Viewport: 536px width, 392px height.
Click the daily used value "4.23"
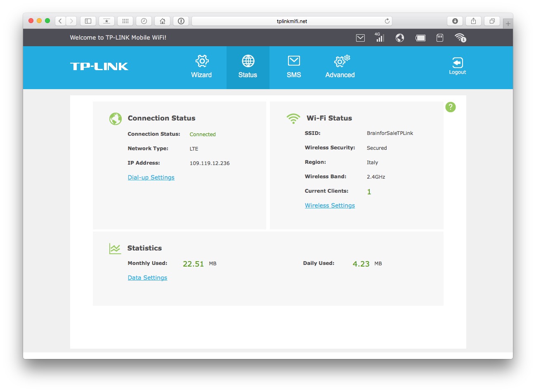click(x=361, y=264)
